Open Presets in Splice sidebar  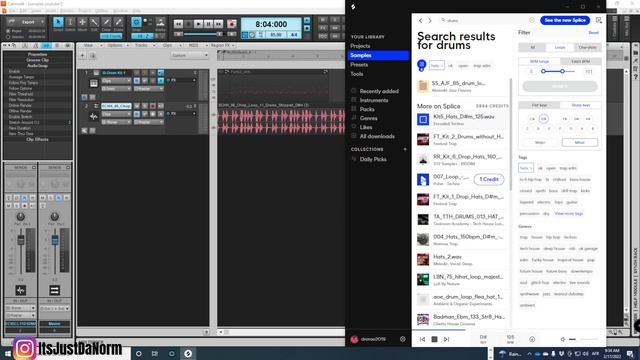[359, 65]
